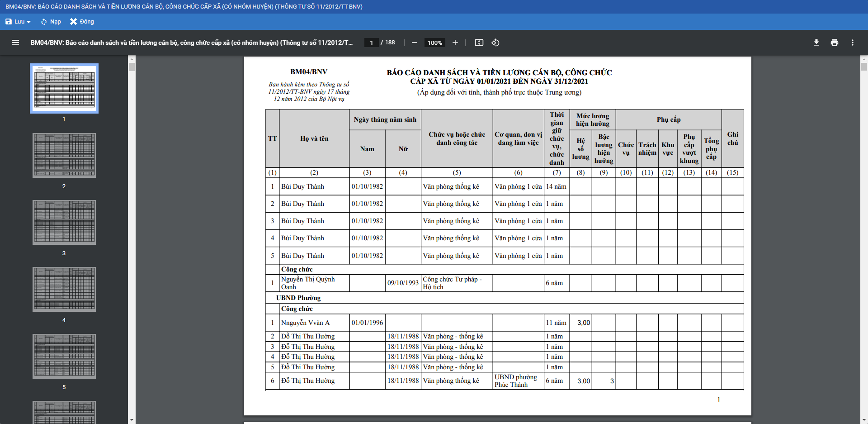Edit the current page number field
The width and height of the screenshot is (868, 424).
[371, 43]
